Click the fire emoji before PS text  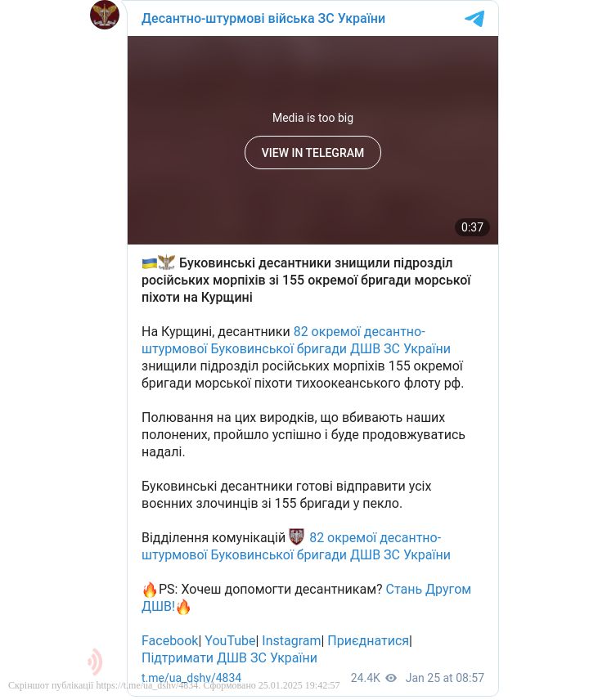pyautogui.click(x=150, y=590)
